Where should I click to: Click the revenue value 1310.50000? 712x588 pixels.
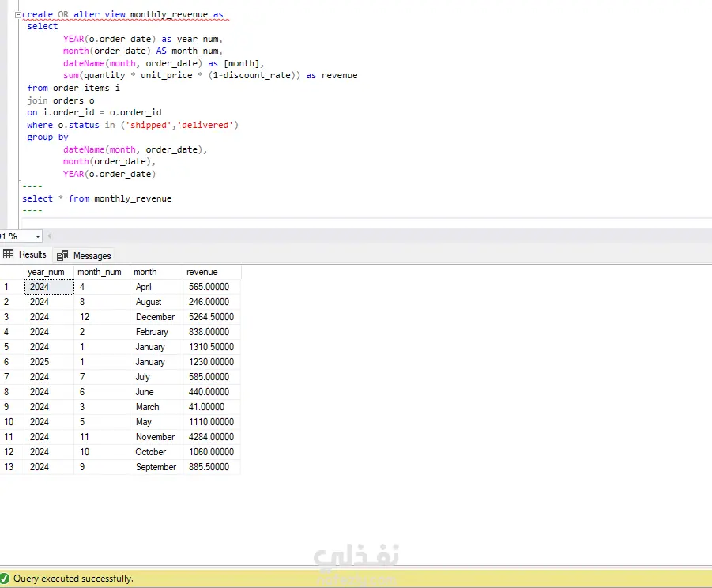tap(211, 347)
